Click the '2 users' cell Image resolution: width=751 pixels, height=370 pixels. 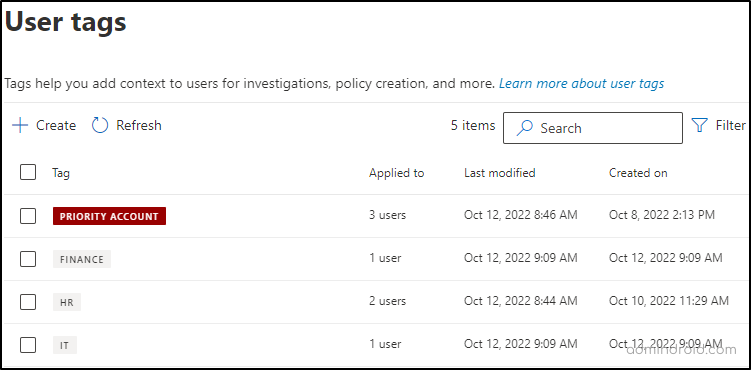pos(387,301)
